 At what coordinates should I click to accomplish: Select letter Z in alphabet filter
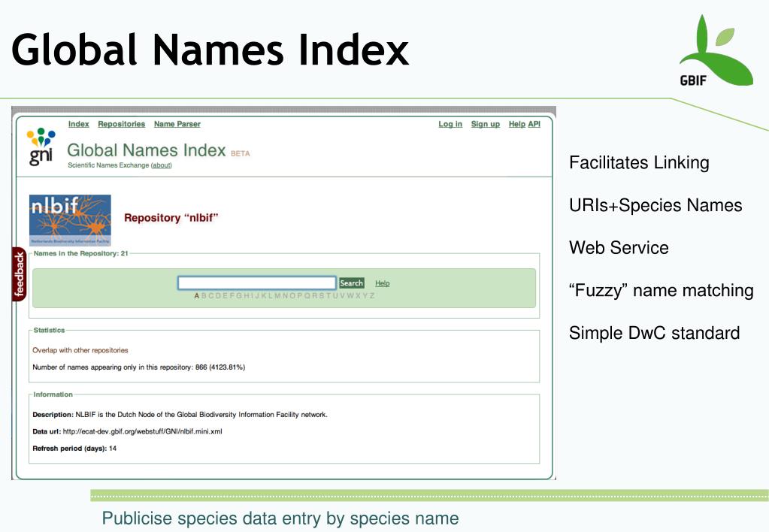point(372,295)
